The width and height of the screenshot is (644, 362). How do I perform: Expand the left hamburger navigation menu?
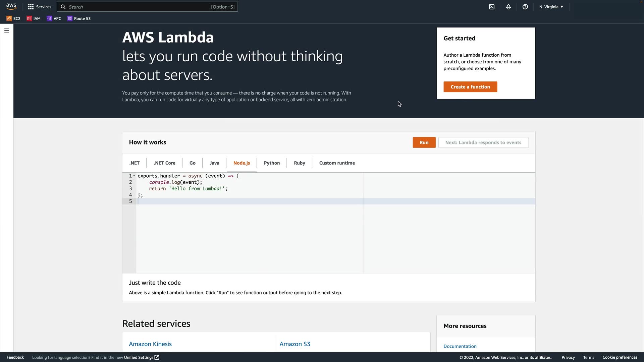click(x=7, y=31)
